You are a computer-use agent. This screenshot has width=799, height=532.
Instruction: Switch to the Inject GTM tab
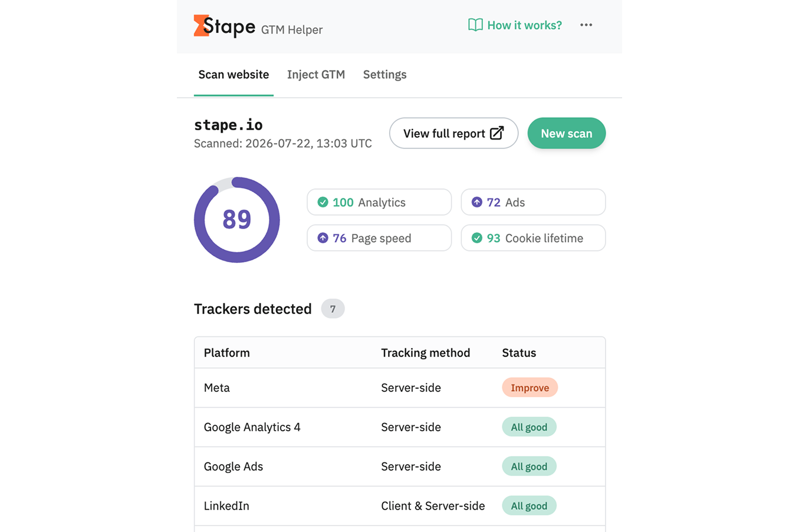[x=316, y=74]
